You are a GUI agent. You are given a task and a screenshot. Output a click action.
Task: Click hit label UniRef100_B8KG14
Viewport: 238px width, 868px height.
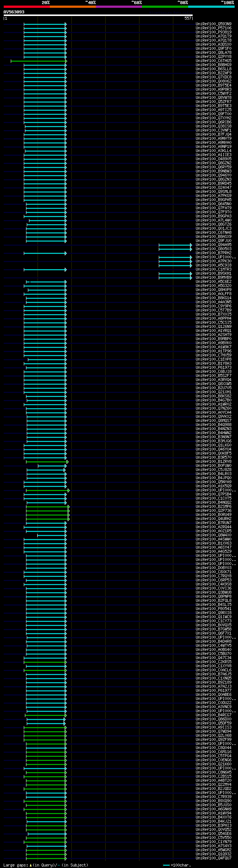tap(213, 298)
